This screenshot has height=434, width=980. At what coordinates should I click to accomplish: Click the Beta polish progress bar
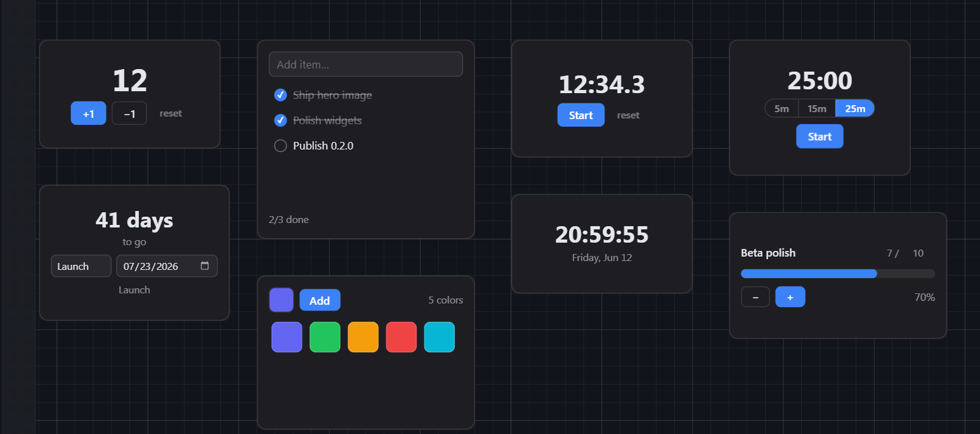pos(838,274)
